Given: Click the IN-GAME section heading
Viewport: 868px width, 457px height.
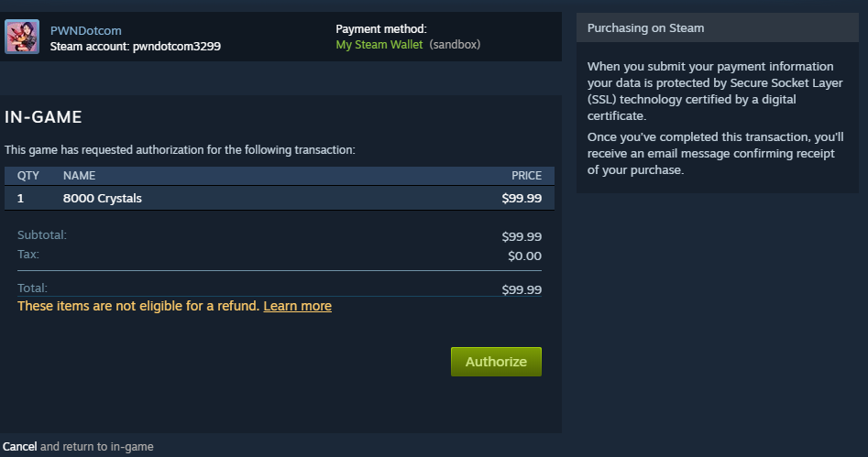Looking at the screenshot, I should click(44, 117).
